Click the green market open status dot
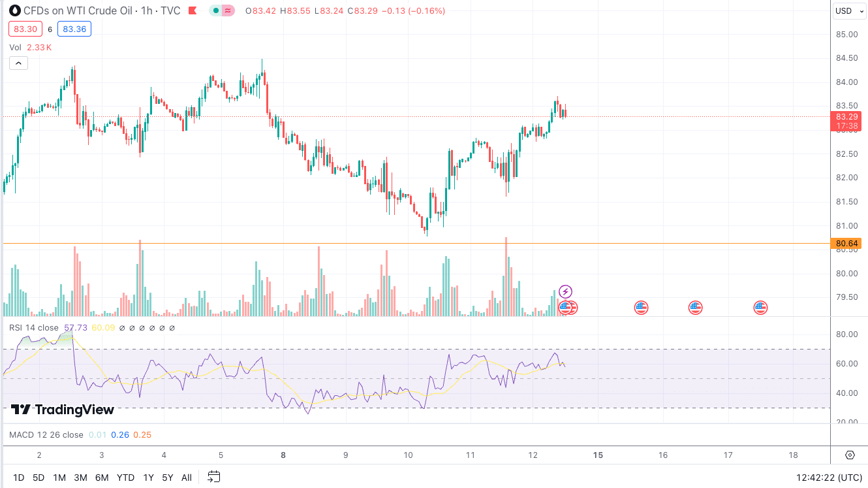This screenshot has height=488, width=868. [216, 11]
